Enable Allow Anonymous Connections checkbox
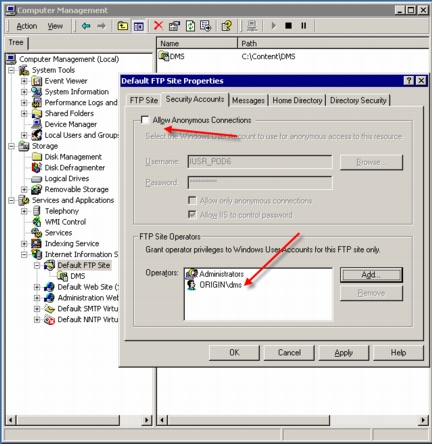The image size is (433, 446). (145, 120)
